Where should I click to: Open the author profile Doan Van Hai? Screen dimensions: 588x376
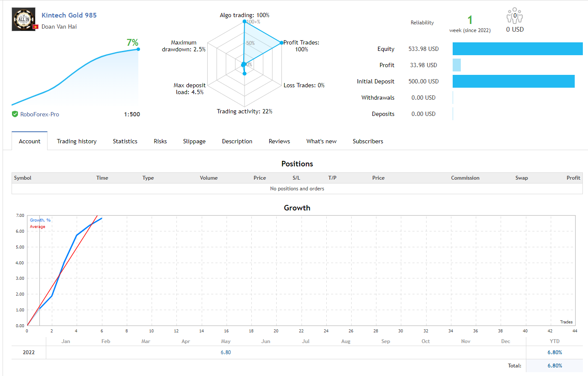[x=59, y=27]
